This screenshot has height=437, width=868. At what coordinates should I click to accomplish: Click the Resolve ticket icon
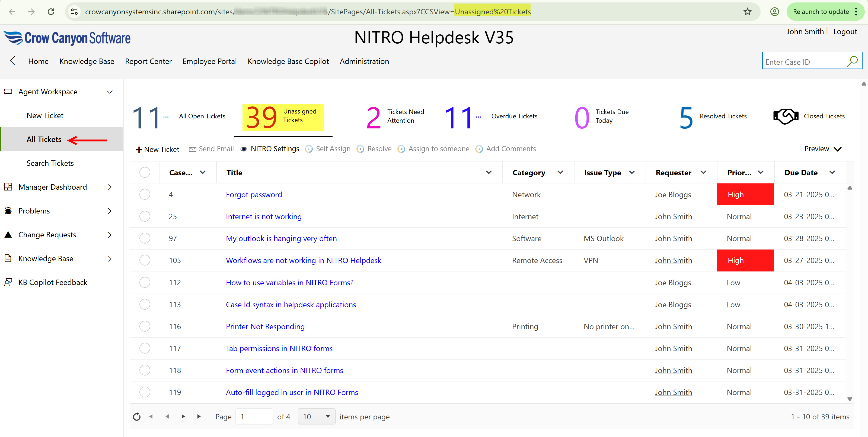360,149
